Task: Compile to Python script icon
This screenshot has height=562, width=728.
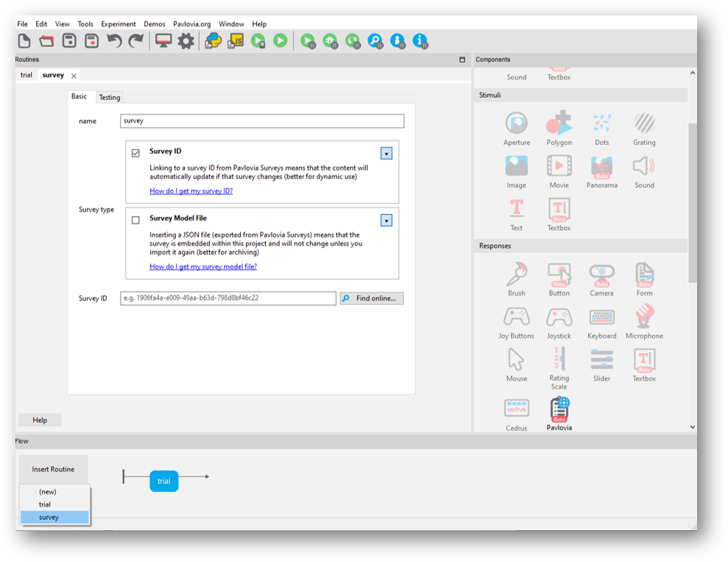Action: pos(213,41)
